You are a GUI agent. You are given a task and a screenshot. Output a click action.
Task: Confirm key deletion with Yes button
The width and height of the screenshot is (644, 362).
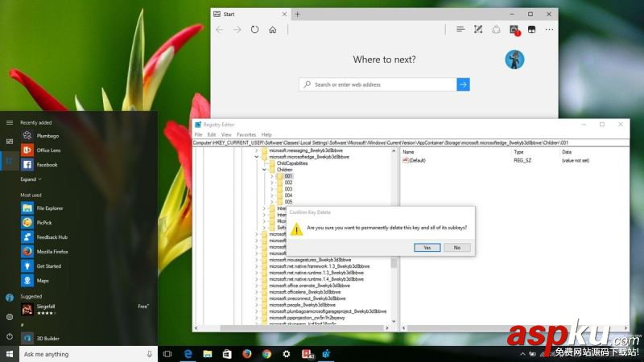[427, 248]
